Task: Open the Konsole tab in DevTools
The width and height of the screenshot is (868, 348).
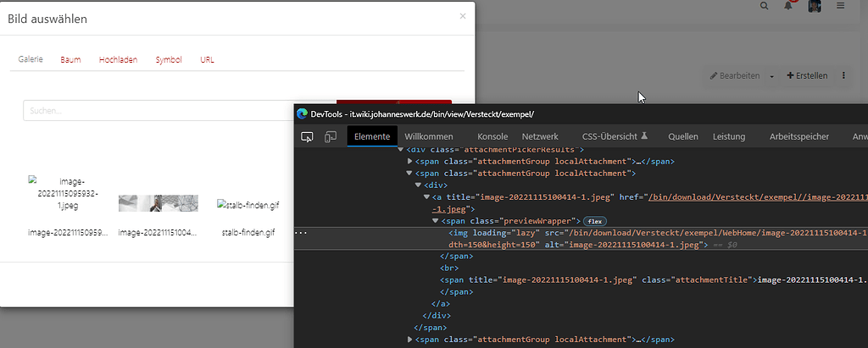Action: click(x=492, y=136)
